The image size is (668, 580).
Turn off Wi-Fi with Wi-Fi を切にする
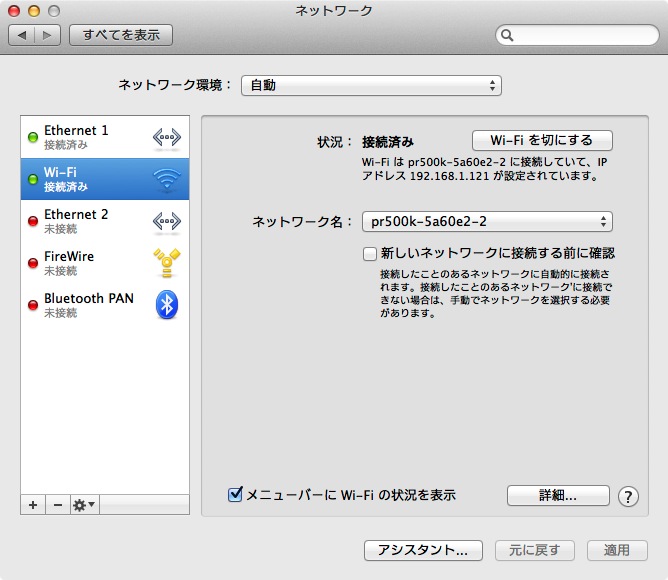(x=541, y=140)
